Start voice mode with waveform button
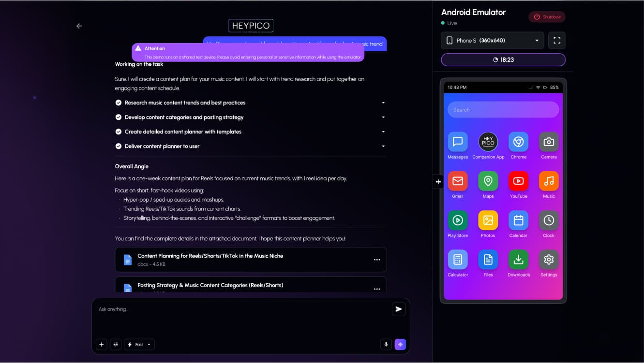Viewport: 644px width, 363px height. (x=400, y=345)
